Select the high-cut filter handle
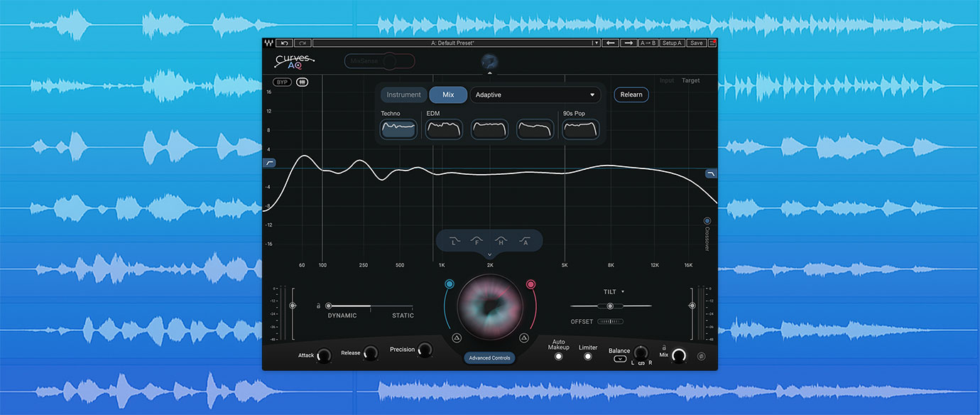 (711, 173)
